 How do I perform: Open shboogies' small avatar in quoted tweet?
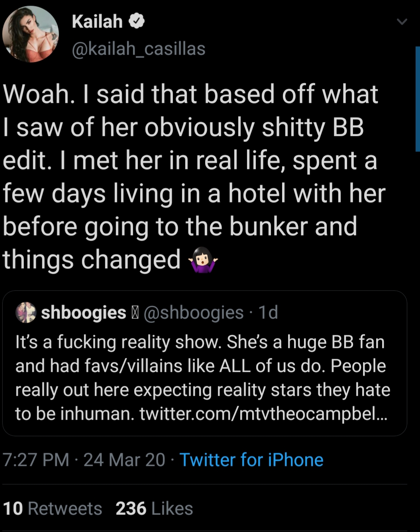coord(26,312)
